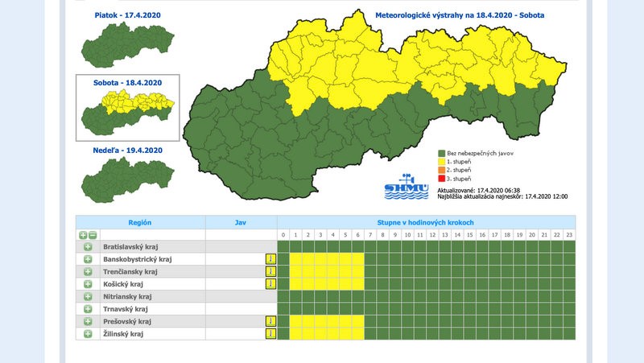Expand the Trnavský kraj row

tap(88, 309)
